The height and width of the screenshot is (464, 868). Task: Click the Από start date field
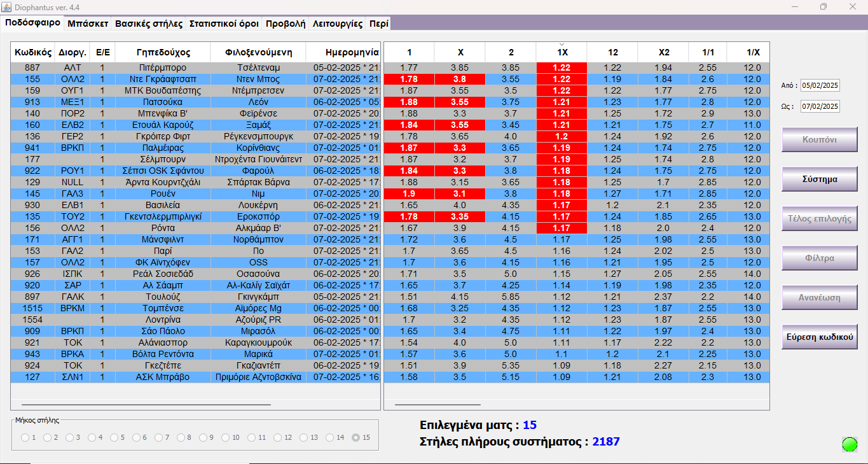pos(820,85)
